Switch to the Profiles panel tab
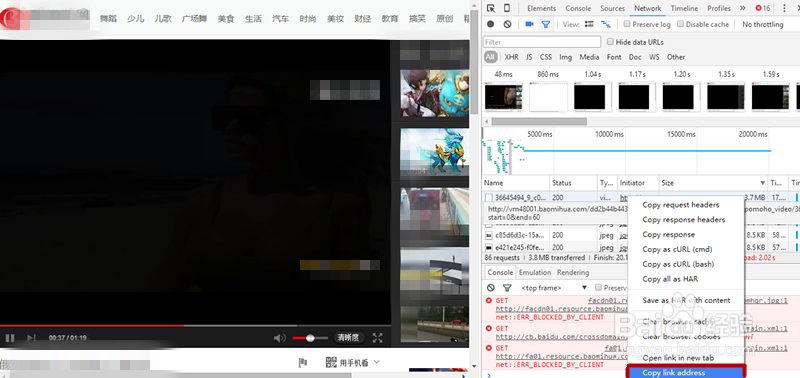The height and width of the screenshot is (378, 800). [x=719, y=8]
